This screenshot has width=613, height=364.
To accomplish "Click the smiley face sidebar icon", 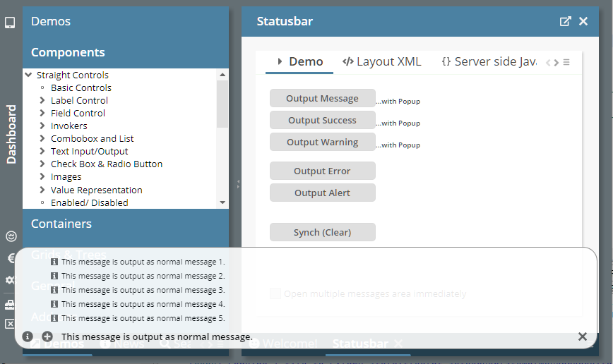I will point(11,236).
